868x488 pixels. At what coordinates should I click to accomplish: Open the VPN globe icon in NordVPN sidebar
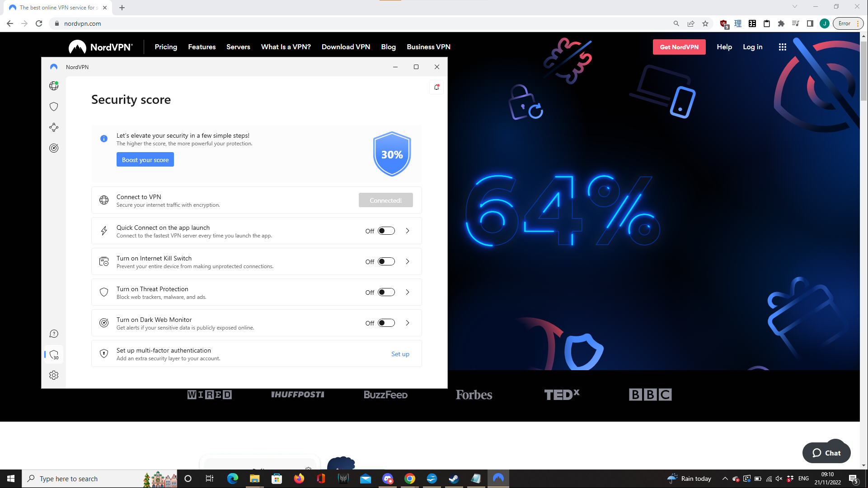click(54, 86)
